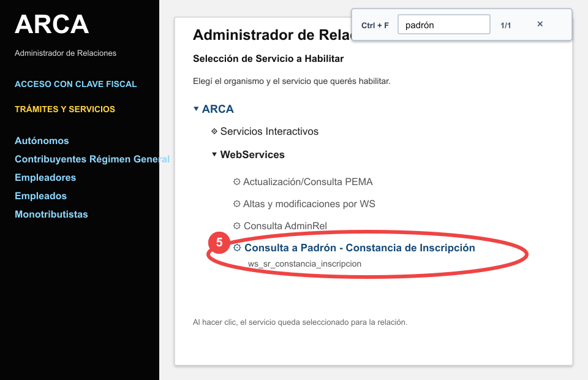
Task: Click the 1/1 match counter
Action: (505, 25)
